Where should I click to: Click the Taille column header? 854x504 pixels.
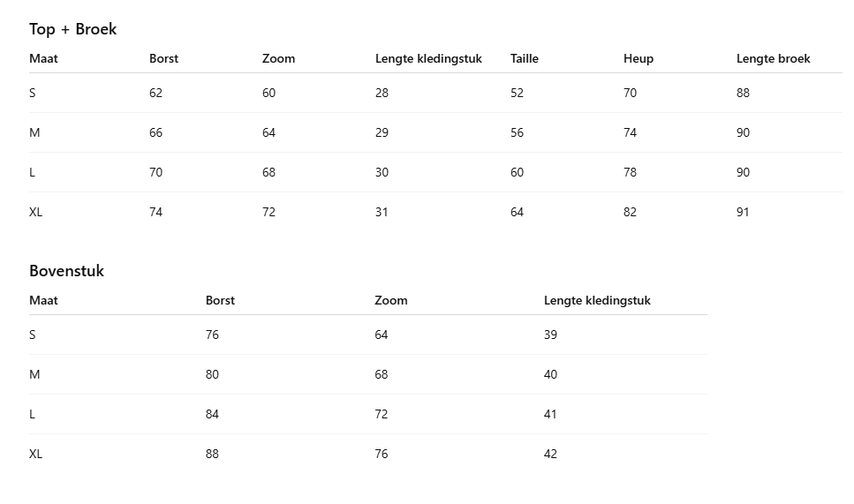click(524, 58)
